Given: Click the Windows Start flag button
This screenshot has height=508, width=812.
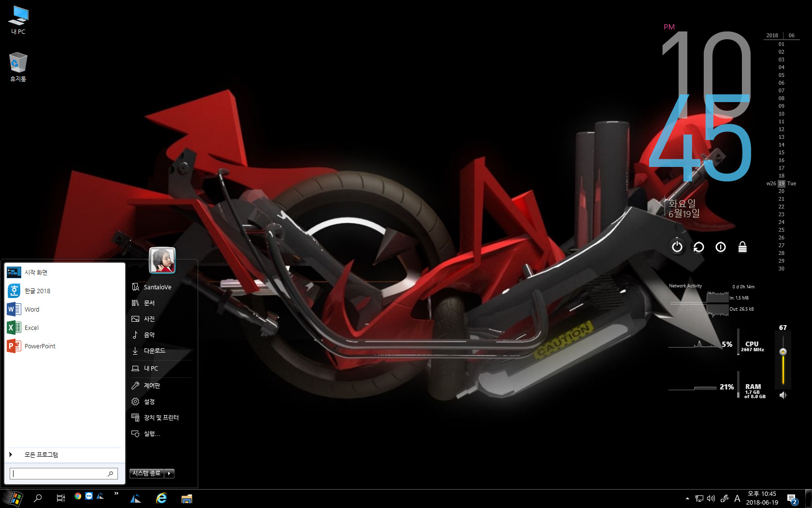Looking at the screenshot, I should pyautogui.click(x=14, y=498).
